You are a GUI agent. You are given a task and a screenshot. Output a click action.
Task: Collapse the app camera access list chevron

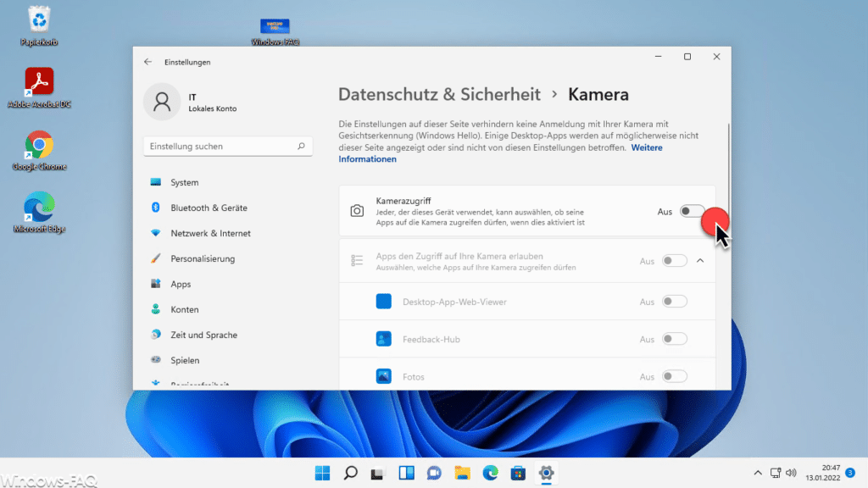click(x=700, y=261)
